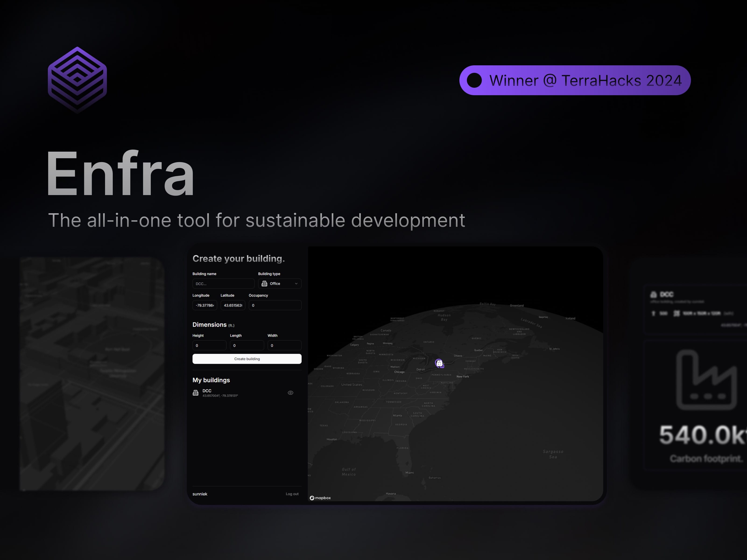This screenshot has width=747, height=560.
Task: Click the Canada label on map
Action: click(386, 330)
